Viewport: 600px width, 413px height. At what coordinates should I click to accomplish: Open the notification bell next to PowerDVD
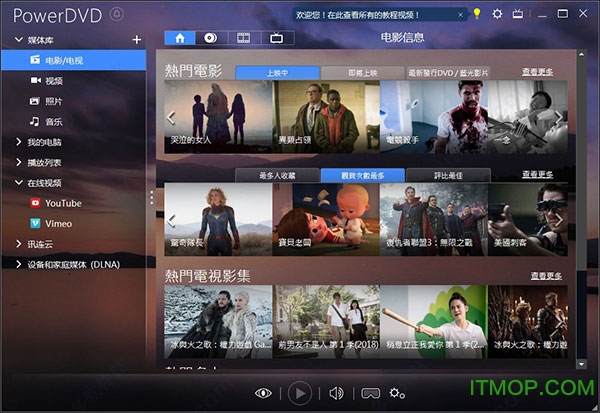(x=116, y=15)
